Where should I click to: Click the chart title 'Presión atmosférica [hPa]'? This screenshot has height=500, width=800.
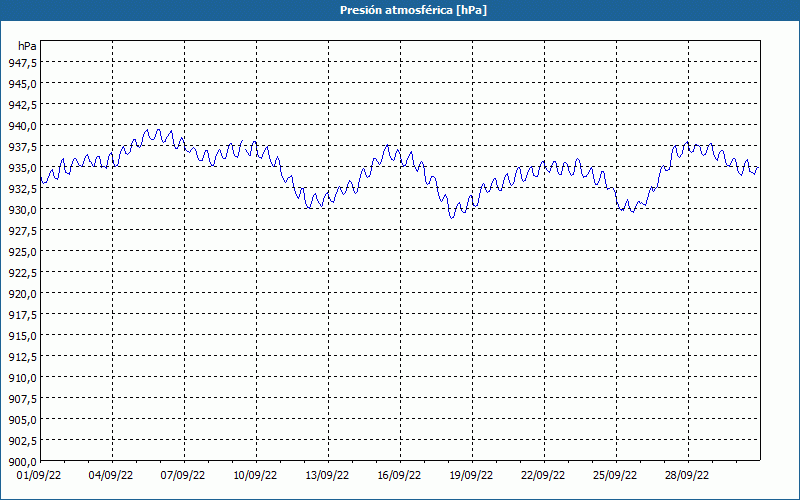pyautogui.click(x=413, y=10)
